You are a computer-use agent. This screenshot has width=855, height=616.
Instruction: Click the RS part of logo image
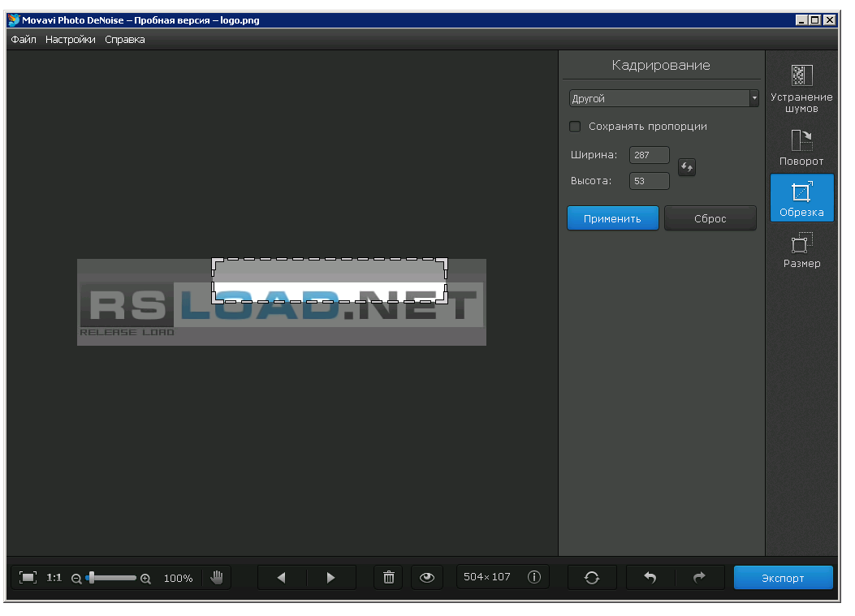(x=127, y=304)
